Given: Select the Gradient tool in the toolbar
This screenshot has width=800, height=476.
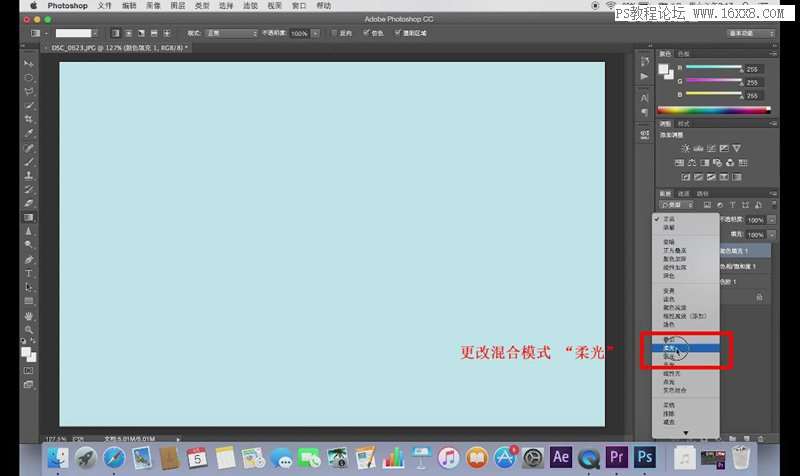Looking at the screenshot, I should click(29, 216).
